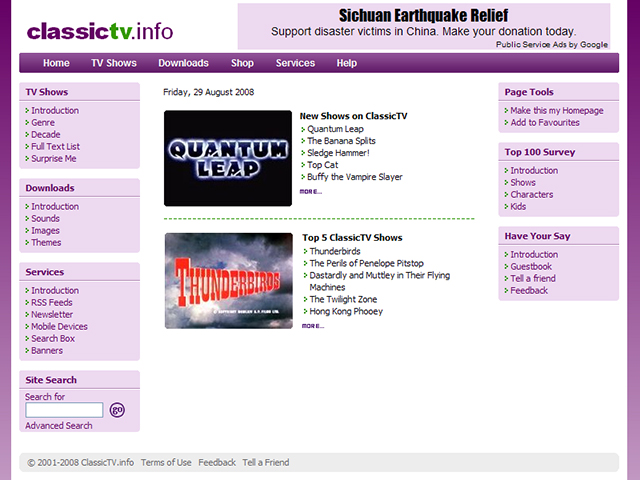Select Buffy the Vampire Slayer link
The width and height of the screenshot is (640, 480).
click(x=355, y=177)
